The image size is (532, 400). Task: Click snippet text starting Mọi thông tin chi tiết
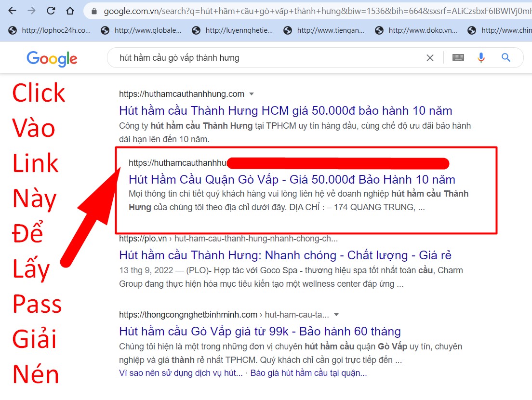299,200
